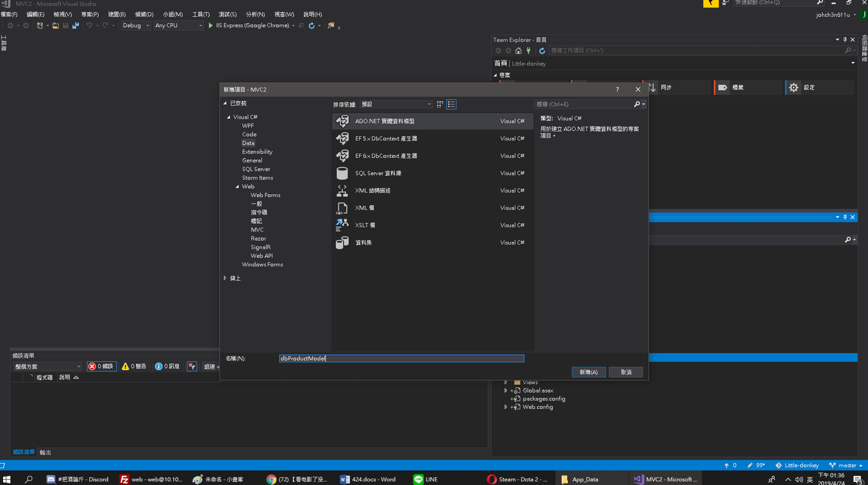868x485 pixels.
Task: Start IIS Express green play button
Action: pos(211,25)
